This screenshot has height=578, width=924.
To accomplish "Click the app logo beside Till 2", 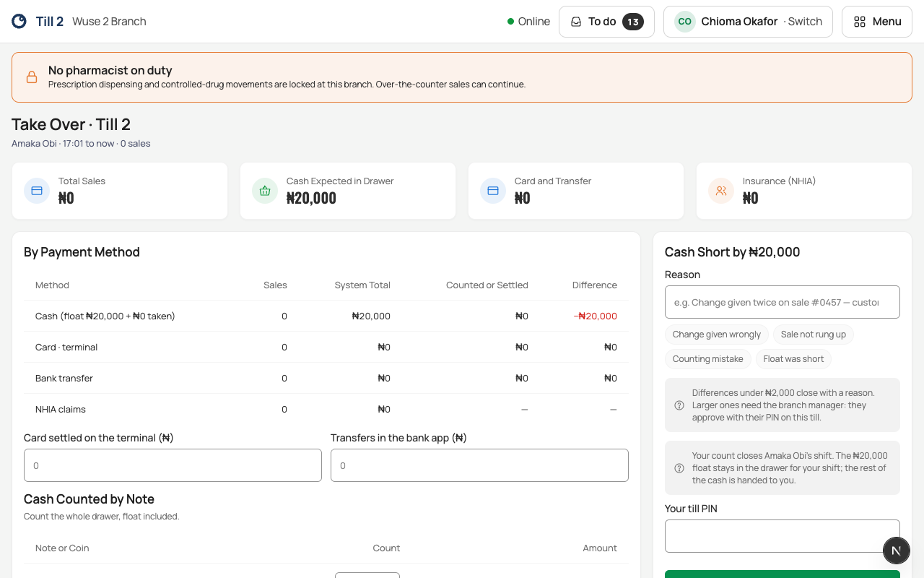I will 19,22.
